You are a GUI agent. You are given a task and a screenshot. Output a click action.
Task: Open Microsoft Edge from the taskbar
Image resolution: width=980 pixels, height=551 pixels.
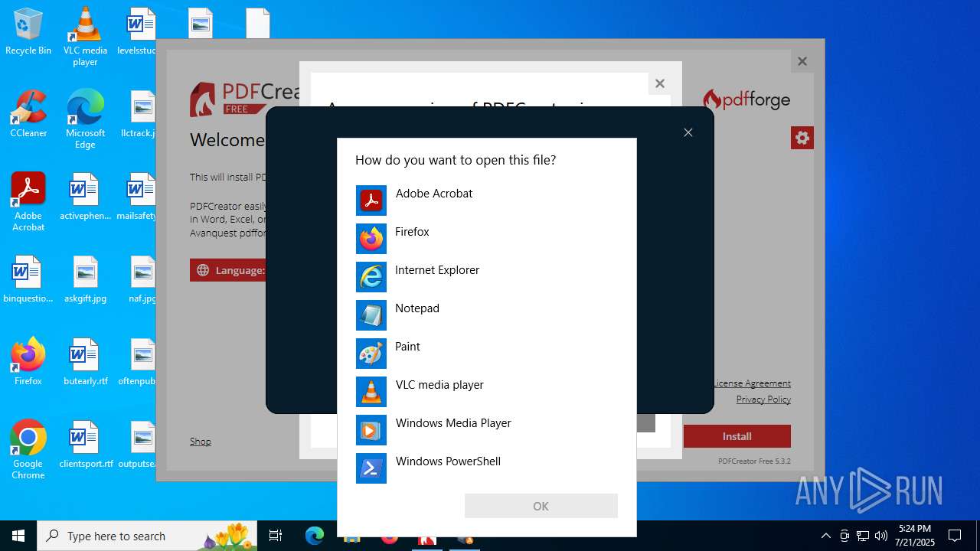[315, 536]
